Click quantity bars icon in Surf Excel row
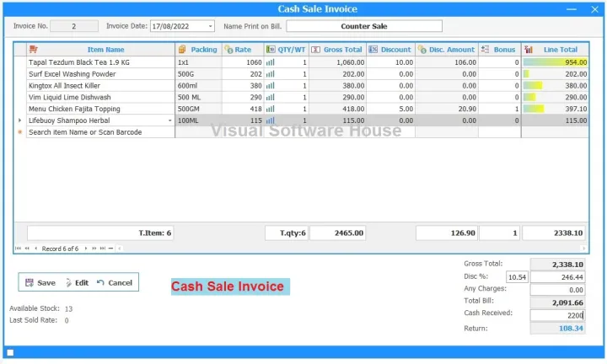Image resolution: width=607 pixels, height=364 pixels. [x=271, y=74]
